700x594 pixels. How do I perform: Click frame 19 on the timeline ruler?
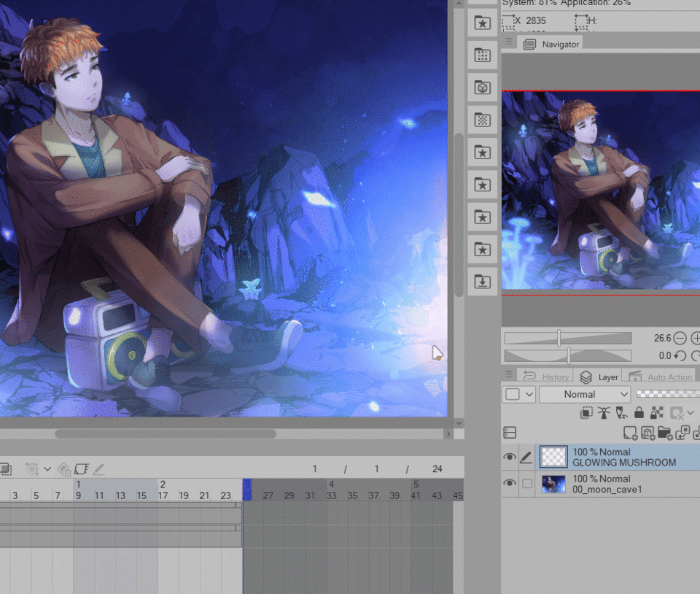pyautogui.click(x=184, y=495)
